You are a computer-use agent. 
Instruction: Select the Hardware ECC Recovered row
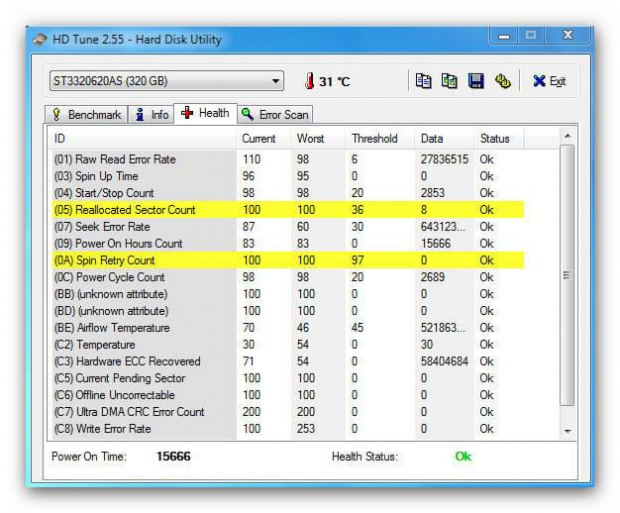pos(287,361)
